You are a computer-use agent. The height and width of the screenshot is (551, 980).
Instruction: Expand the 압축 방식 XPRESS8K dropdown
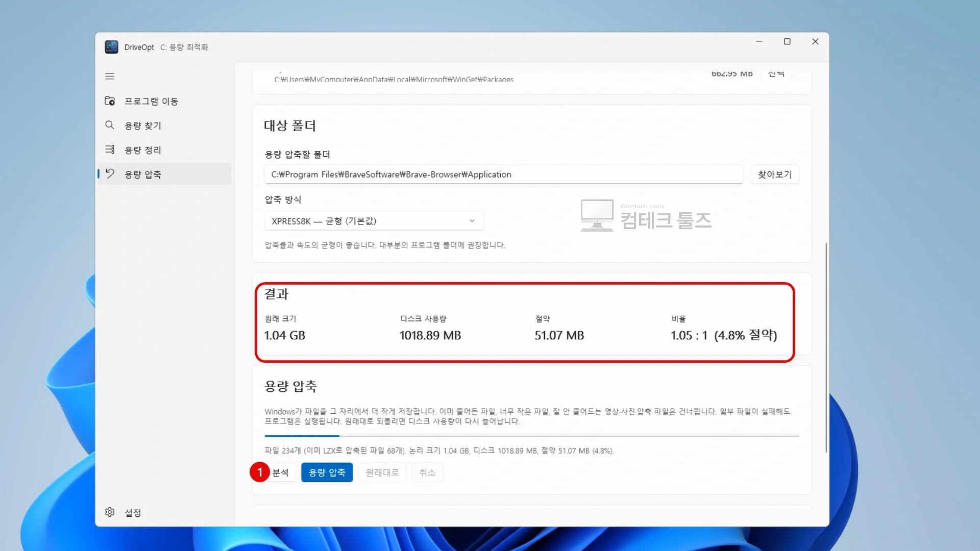(x=374, y=221)
